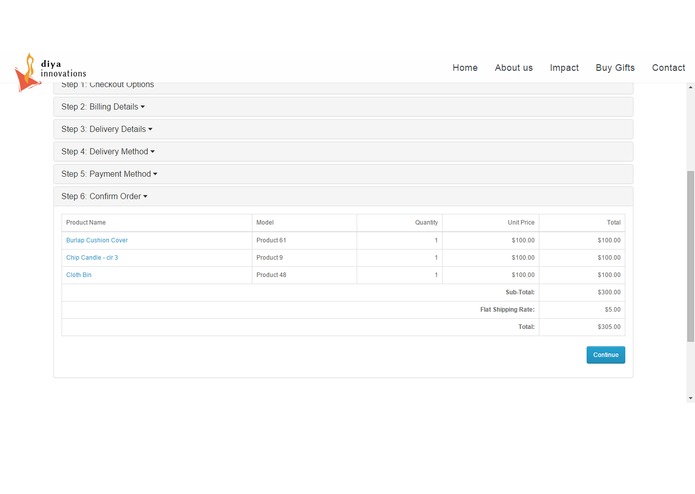
Task: Click the Burlap Cushion Cover quantity cell
Action: click(399, 240)
